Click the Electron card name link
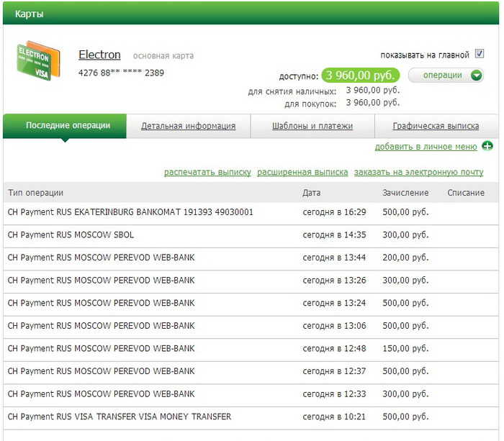 tap(99, 55)
